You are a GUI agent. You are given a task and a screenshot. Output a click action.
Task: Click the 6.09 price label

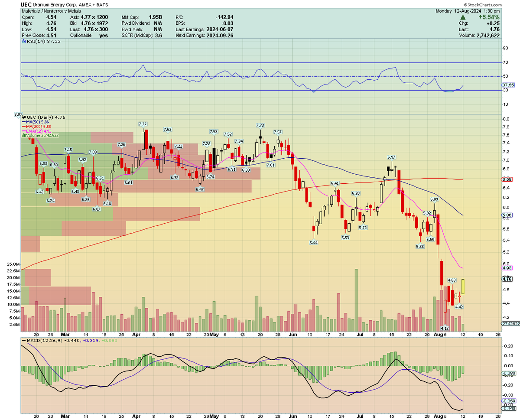(x=434, y=199)
